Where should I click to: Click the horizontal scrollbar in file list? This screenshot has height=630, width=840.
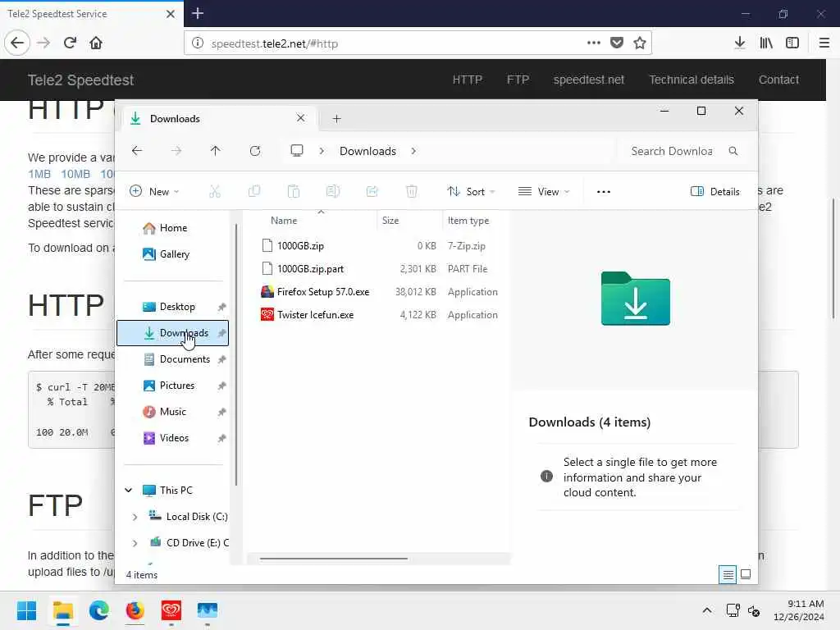(333, 559)
